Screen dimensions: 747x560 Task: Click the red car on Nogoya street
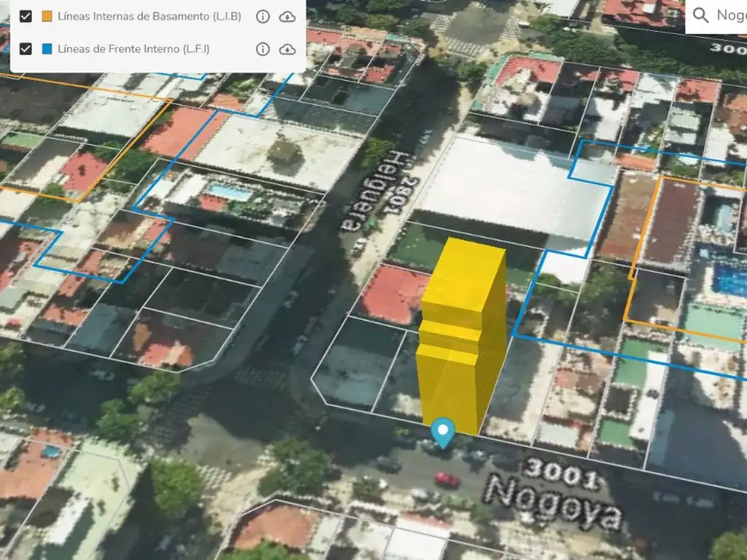click(x=447, y=480)
